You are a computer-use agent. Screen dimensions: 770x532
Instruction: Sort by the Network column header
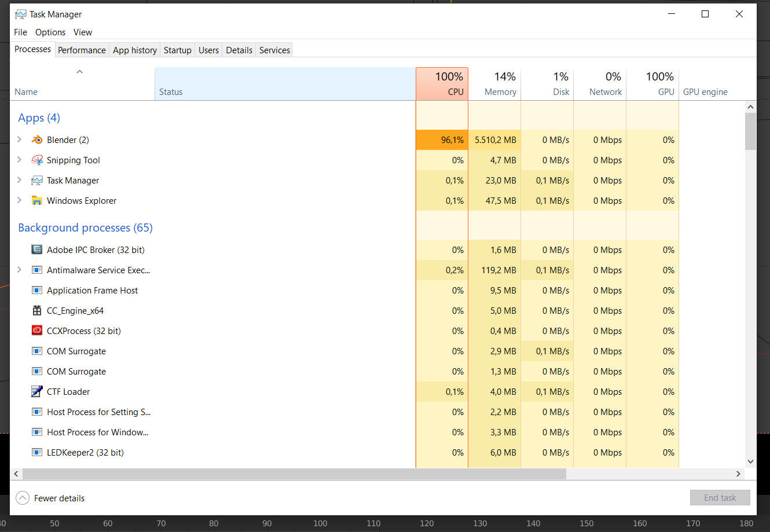600,84
